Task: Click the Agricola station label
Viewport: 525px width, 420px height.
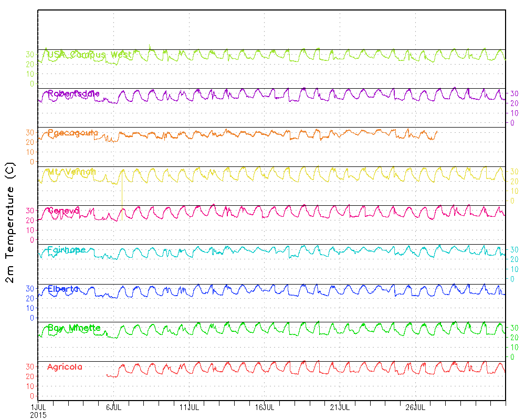Action: coord(65,367)
